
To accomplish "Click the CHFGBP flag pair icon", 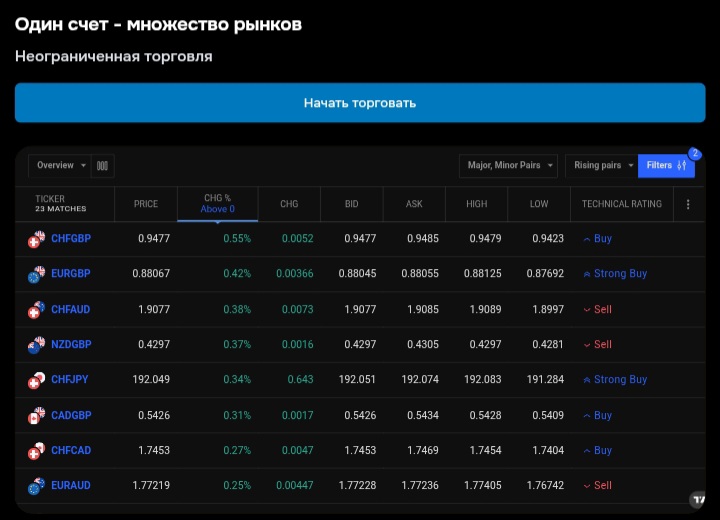I will [36, 239].
